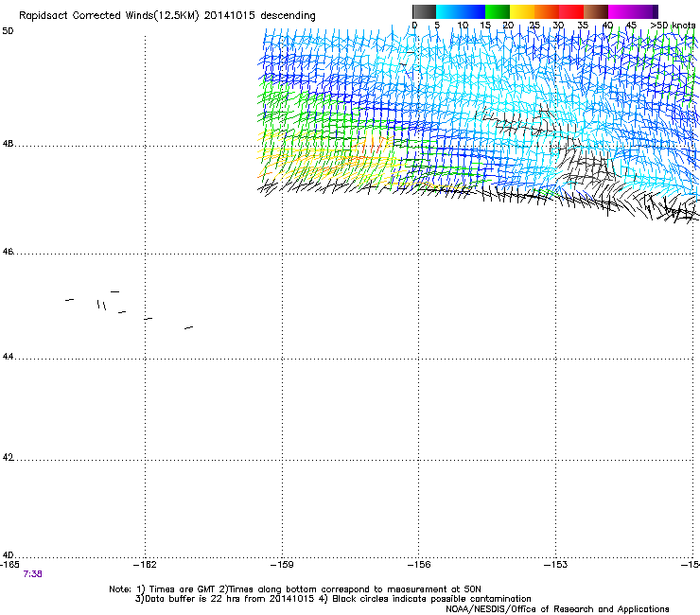The width and height of the screenshot is (700, 615).
Task: Click the '>50 knots' legend label
Action: [673, 26]
